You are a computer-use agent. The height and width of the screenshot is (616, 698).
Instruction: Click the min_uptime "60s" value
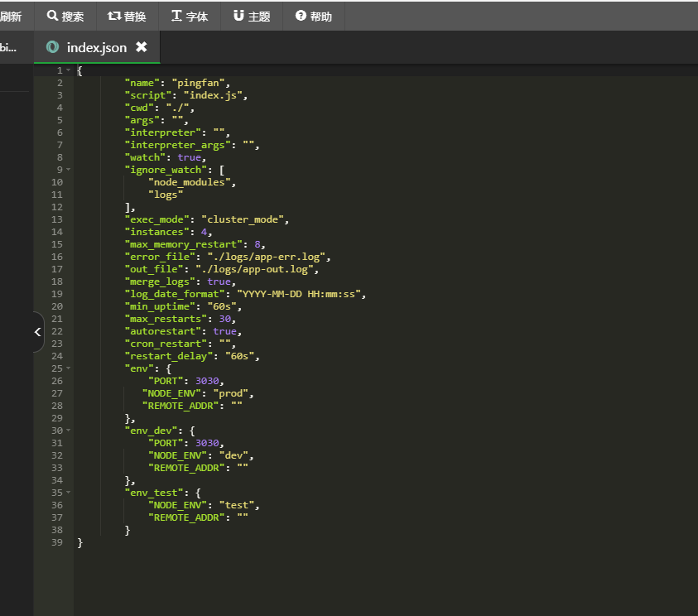222,306
